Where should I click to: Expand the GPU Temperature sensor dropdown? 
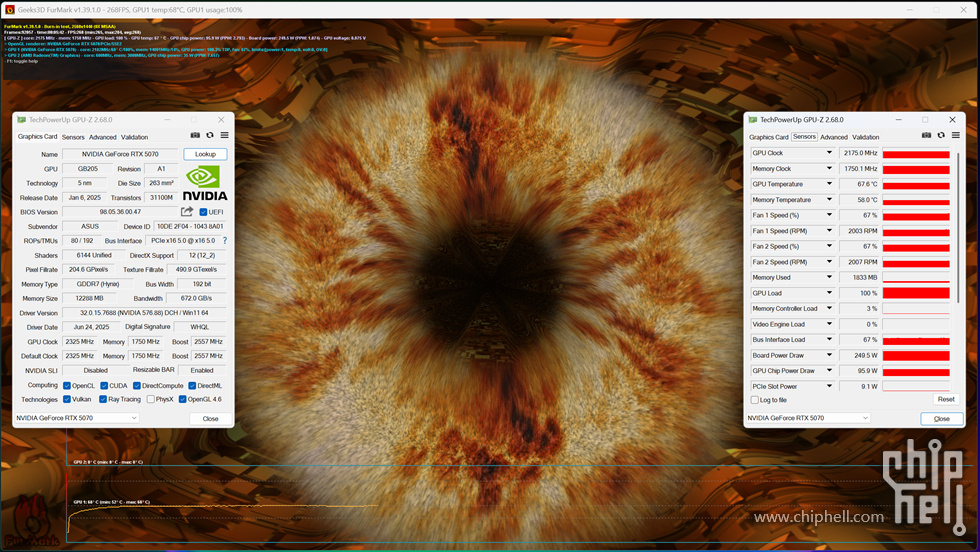coord(829,184)
